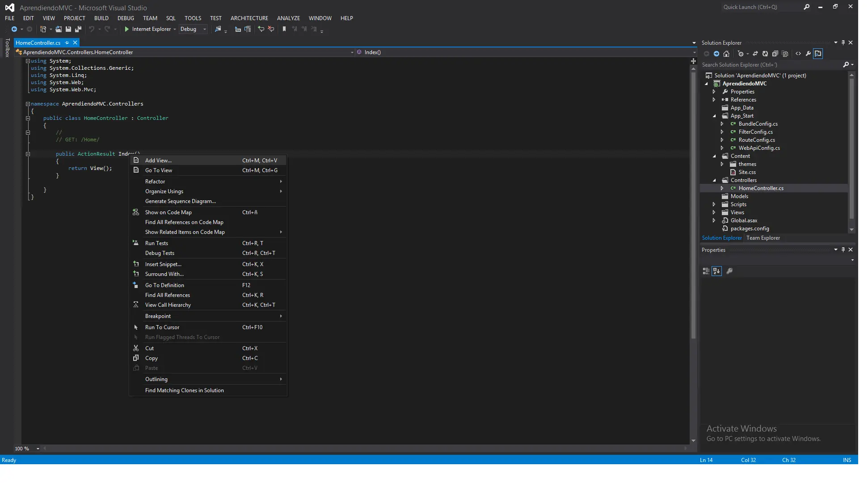868x483 pixels.
Task: Click the Uncomment selected lines icon
Action: (271, 29)
